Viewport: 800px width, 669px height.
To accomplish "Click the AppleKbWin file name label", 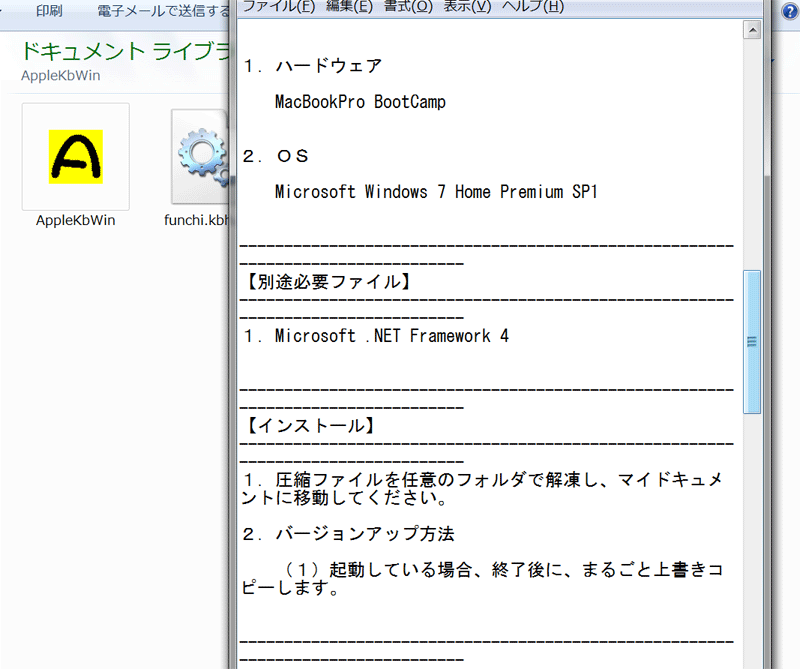I will (x=76, y=220).
